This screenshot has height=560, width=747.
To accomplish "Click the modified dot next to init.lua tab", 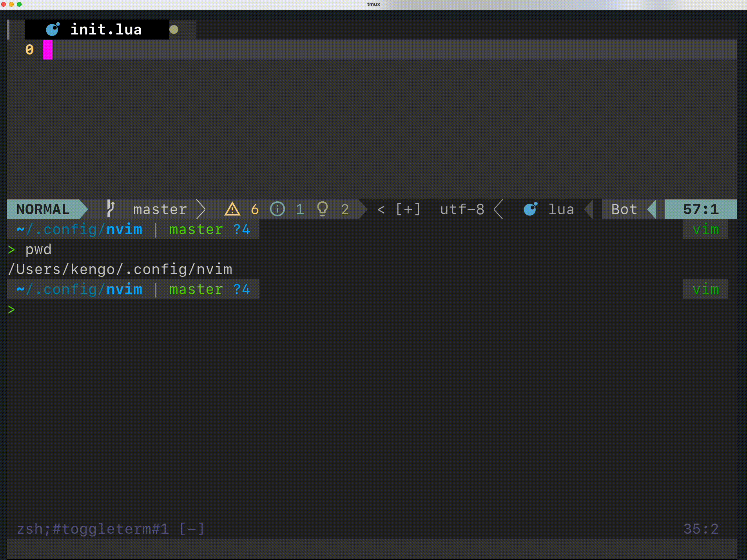I will (174, 30).
